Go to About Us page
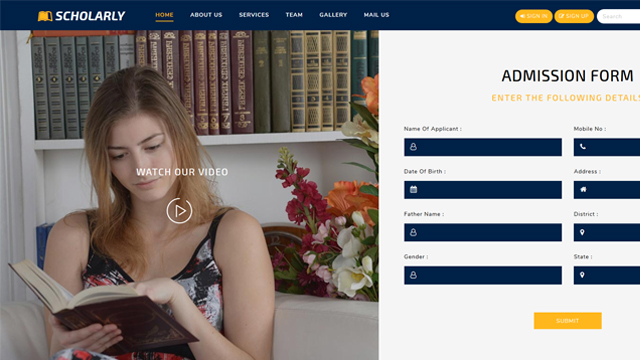The width and height of the screenshot is (640, 360). click(206, 15)
